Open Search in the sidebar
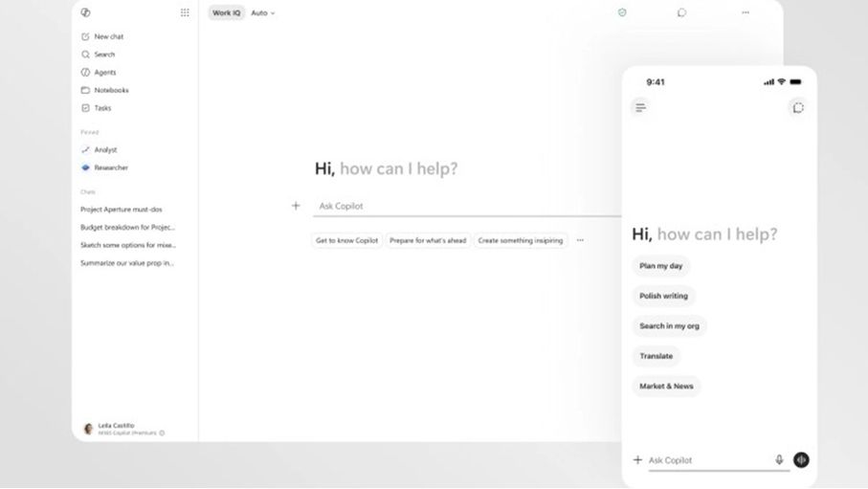This screenshot has width=868, height=489. pos(103,55)
